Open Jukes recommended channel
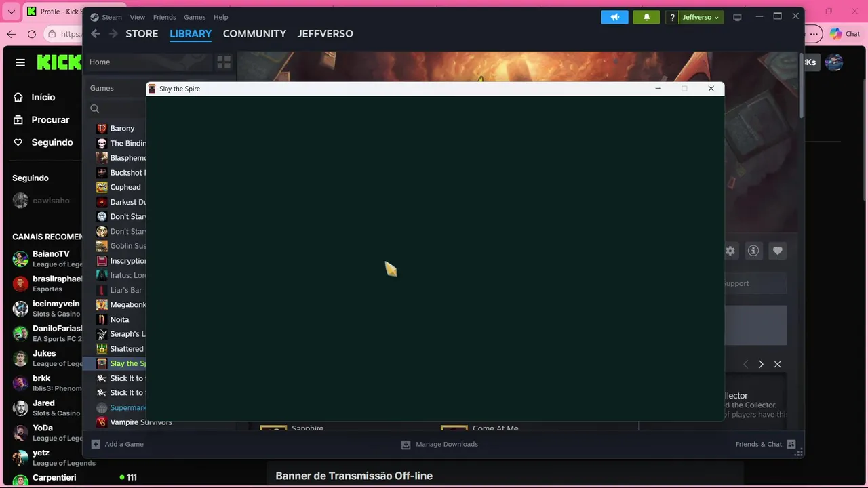The width and height of the screenshot is (868, 488). pyautogui.click(x=46, y=358)
